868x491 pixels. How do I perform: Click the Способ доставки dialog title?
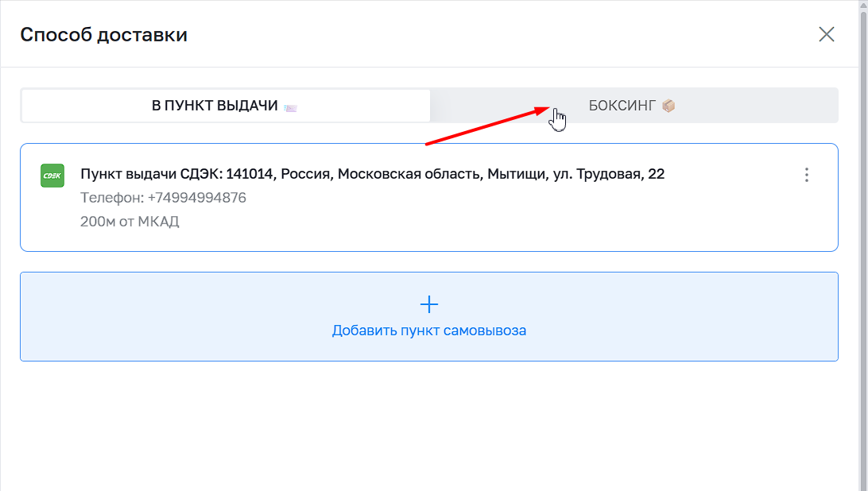click(103, 35)
